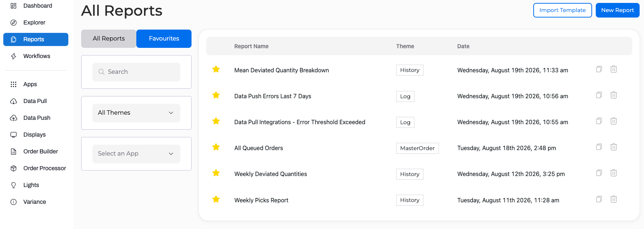Duplicate Data Push Errors Last 7 Days report

599,95
